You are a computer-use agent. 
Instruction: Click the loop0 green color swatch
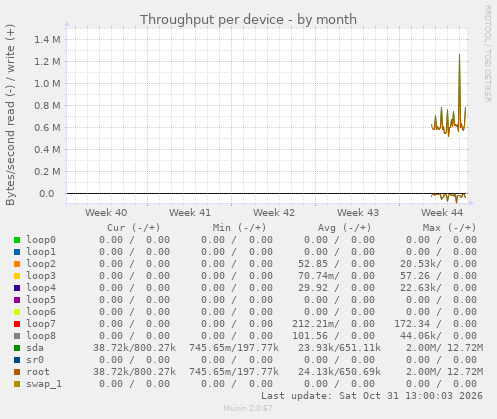[17, 240]
